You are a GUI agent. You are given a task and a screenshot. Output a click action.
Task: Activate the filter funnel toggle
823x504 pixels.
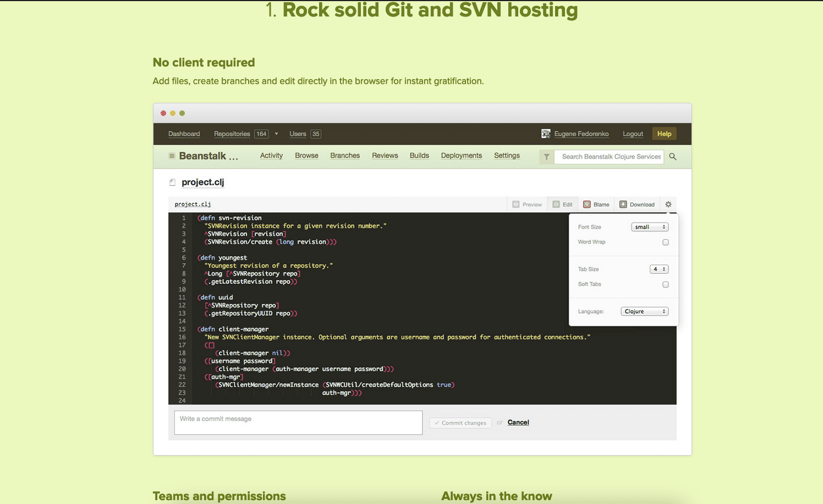tap(546, 157)
